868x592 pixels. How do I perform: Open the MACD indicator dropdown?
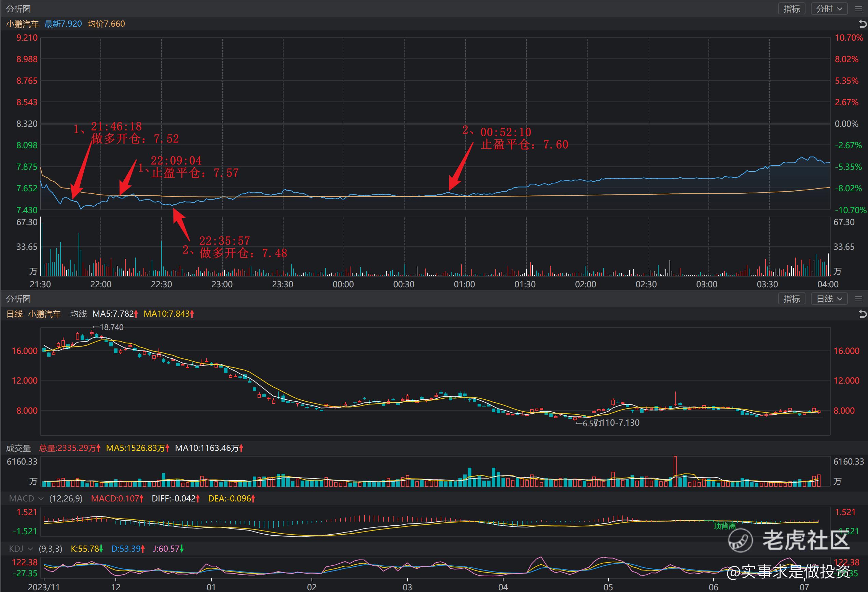pyautogui.click(x=26, y=499)
